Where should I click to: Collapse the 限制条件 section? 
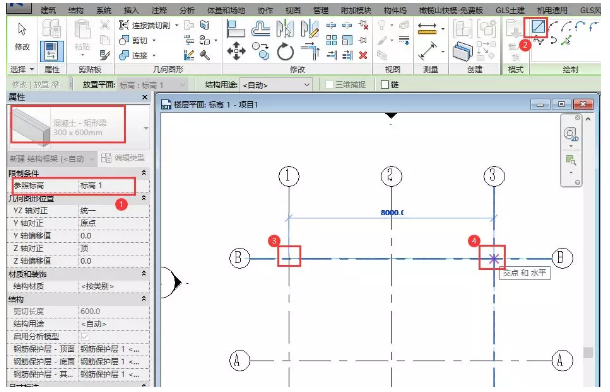pyautogui.click(x=144, y=173)
